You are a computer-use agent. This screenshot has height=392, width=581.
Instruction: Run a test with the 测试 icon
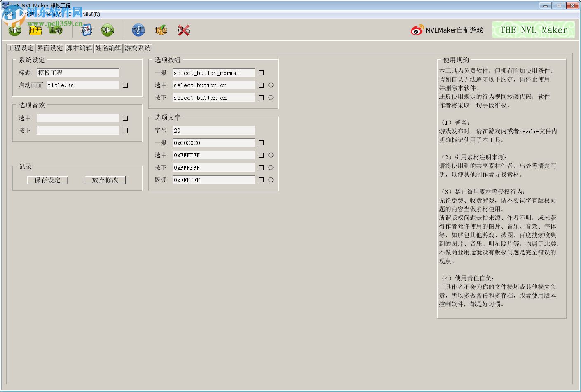pos(107,29)
